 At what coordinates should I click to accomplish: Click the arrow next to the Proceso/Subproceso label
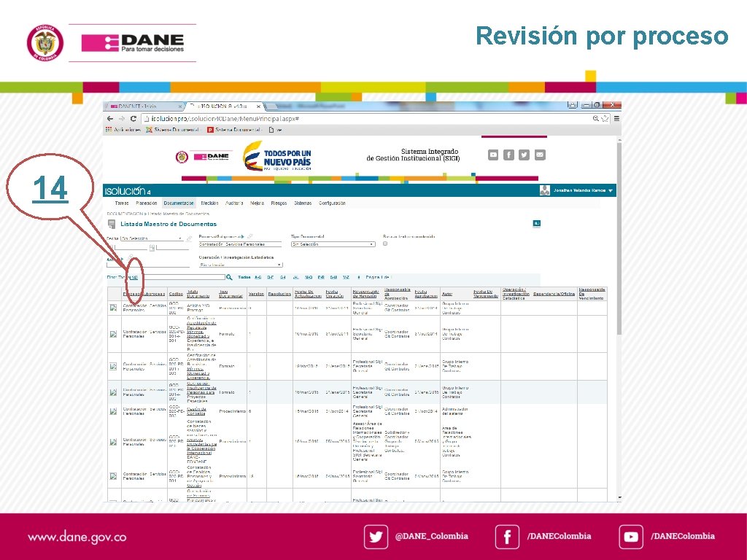pos(242,236)
